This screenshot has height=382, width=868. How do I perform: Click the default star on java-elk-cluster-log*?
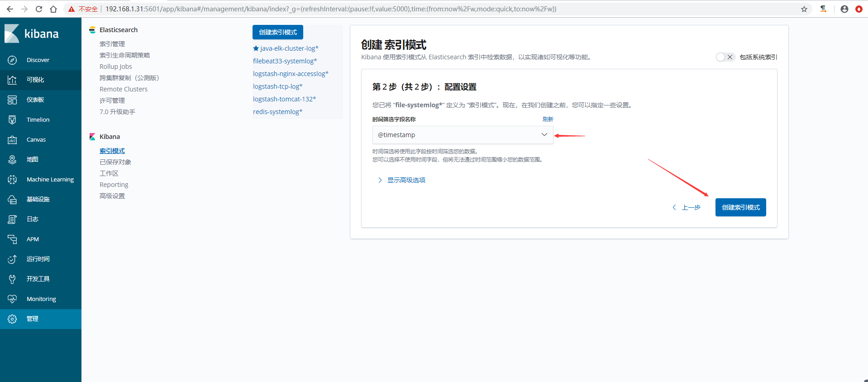click(x=256, y=48)
